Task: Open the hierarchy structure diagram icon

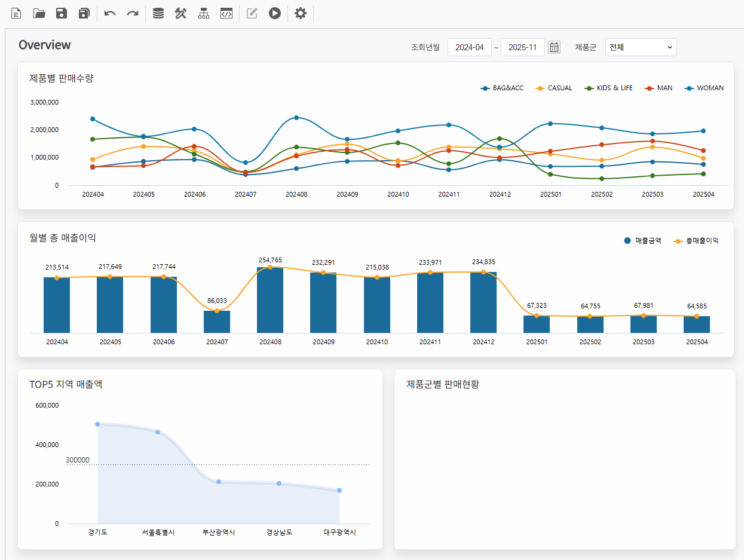Action: click(x=204, y=13)
